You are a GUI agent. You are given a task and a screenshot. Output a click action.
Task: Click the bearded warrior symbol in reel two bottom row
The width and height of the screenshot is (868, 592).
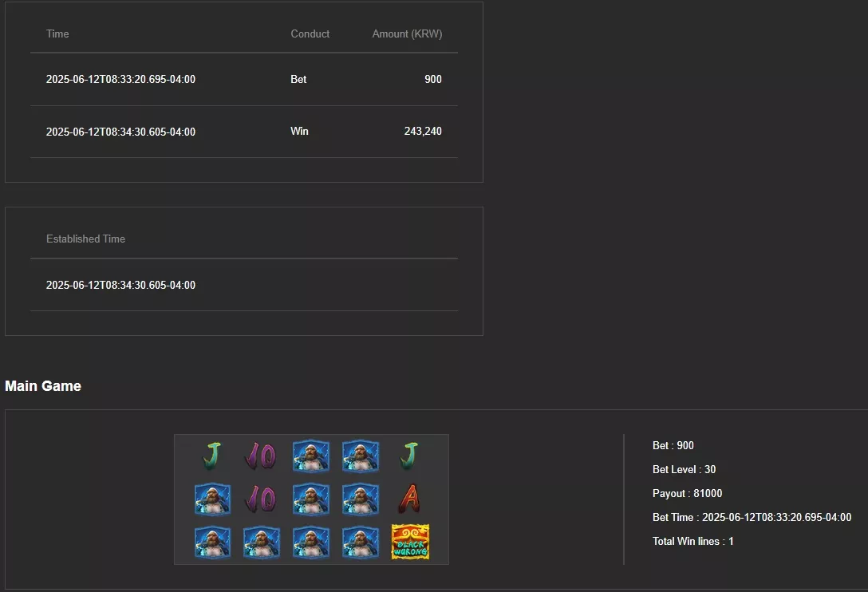coord(262,543)
